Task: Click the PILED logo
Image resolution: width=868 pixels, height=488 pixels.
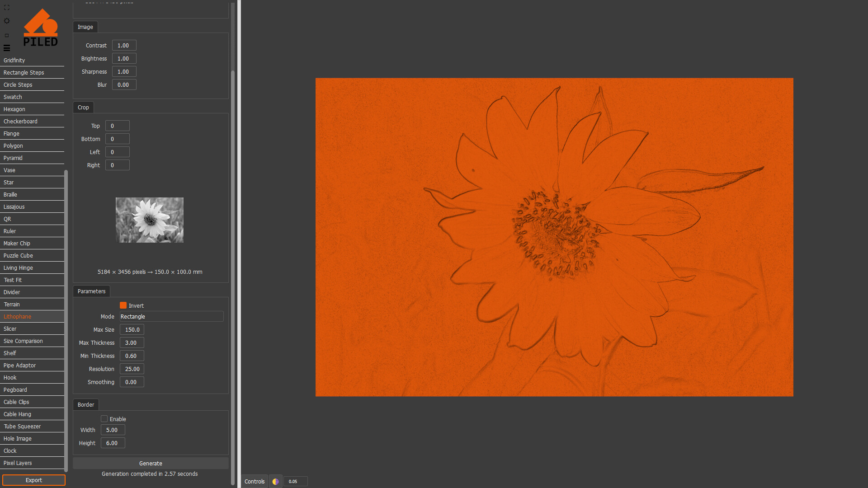Action: tap(41, 27)
